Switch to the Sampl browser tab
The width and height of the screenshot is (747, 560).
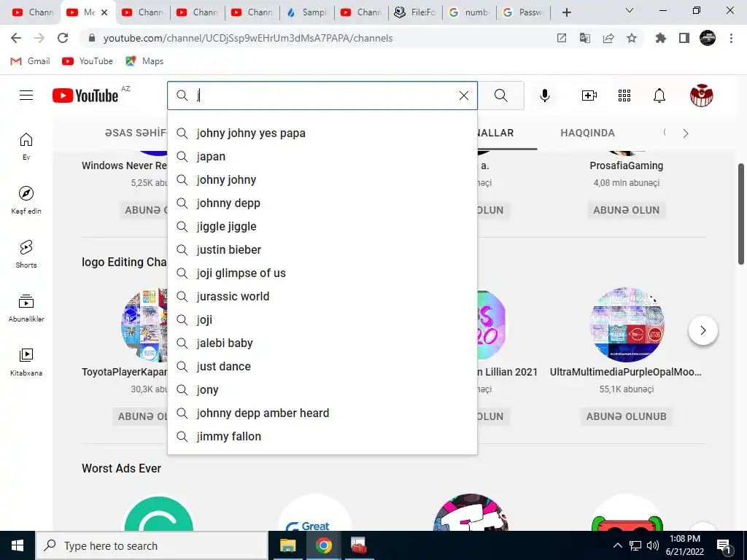pos(307,12)
